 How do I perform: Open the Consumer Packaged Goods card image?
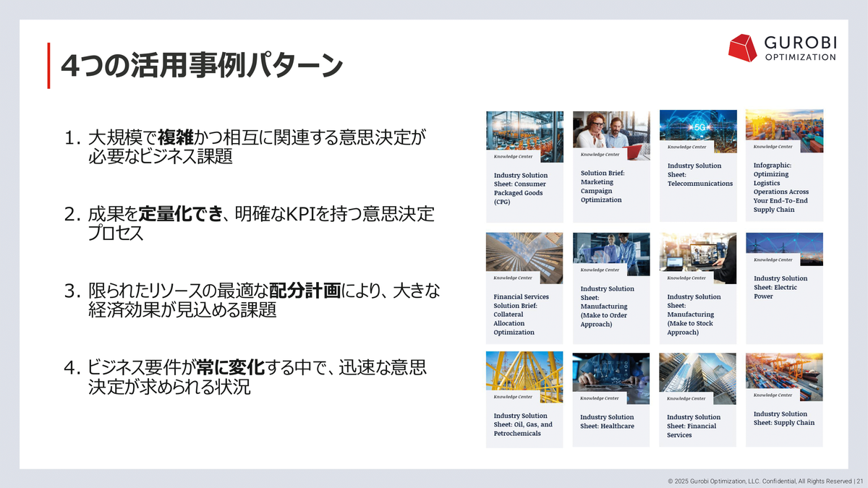[x=524, y=129]
